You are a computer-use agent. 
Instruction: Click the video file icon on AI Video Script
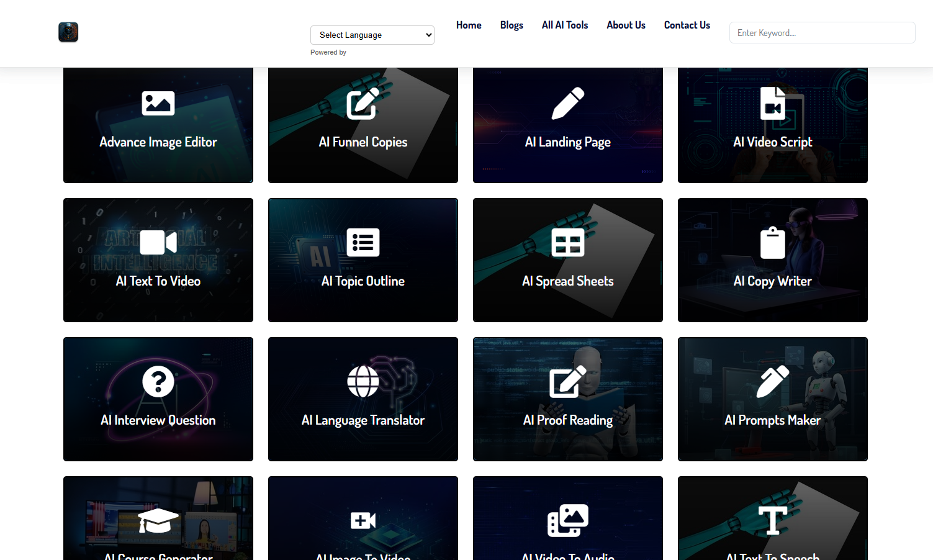tap(772, 103)
